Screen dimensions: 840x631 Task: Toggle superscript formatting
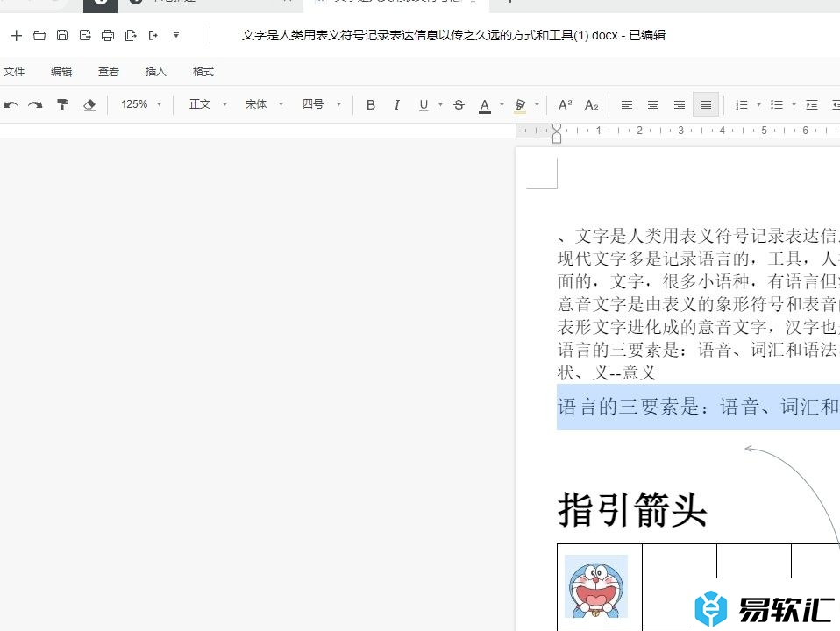click(566, 105)
